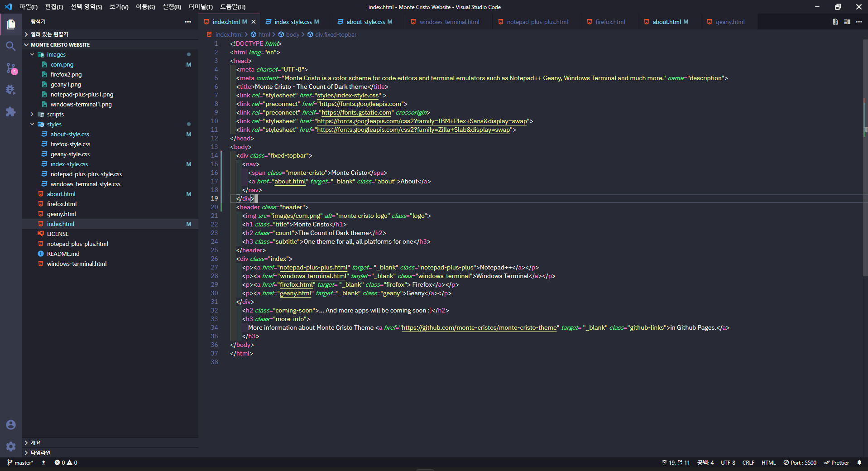Image resolution: width=868 pixels, height=471 pixels.
Task: Open the 터미널(T) menu
Action: click(201, 7)
